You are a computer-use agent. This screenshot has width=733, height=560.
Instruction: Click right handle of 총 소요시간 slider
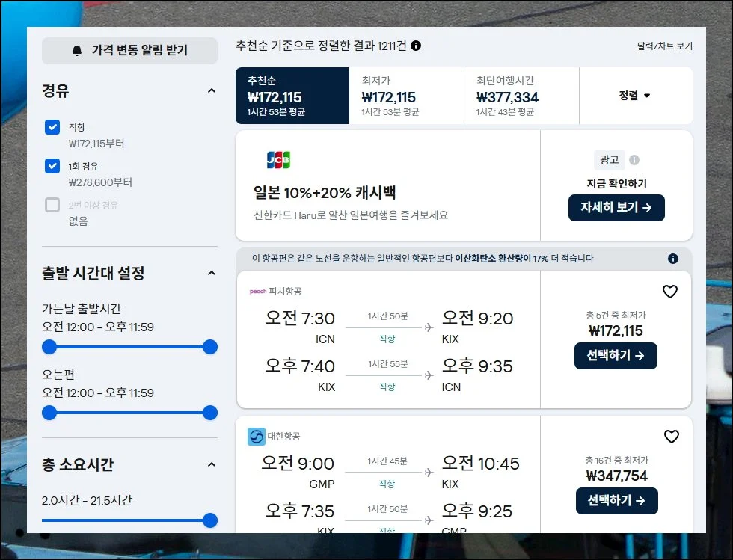click(210, 520)
